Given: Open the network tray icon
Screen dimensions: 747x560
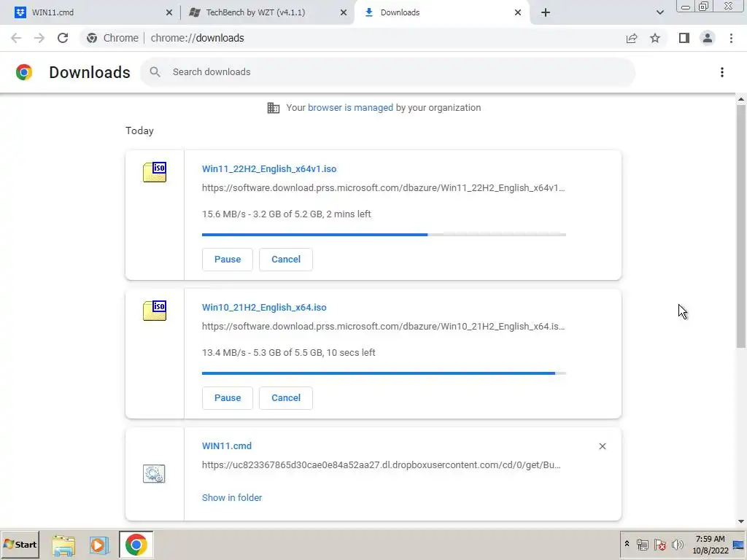Looking at the screenshot, I should coord(643,545).
